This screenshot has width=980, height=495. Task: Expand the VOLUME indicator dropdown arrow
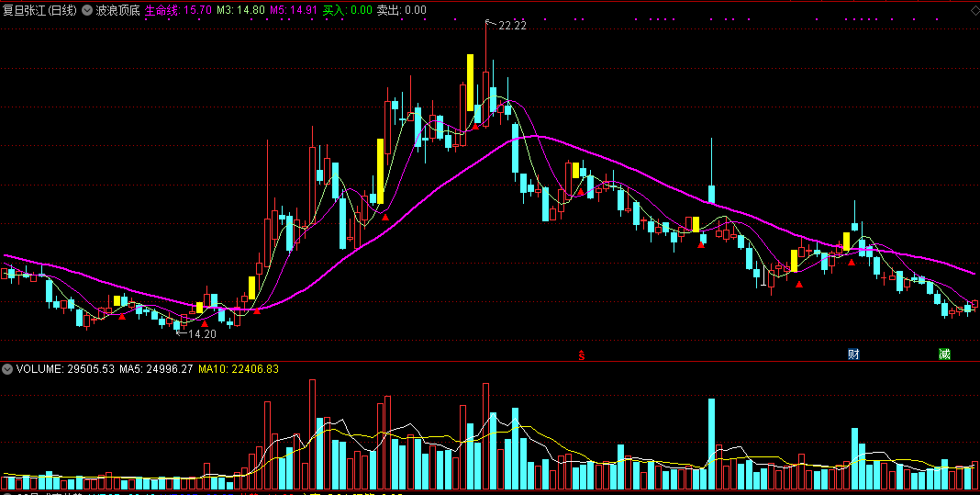[x=7, y=369]
